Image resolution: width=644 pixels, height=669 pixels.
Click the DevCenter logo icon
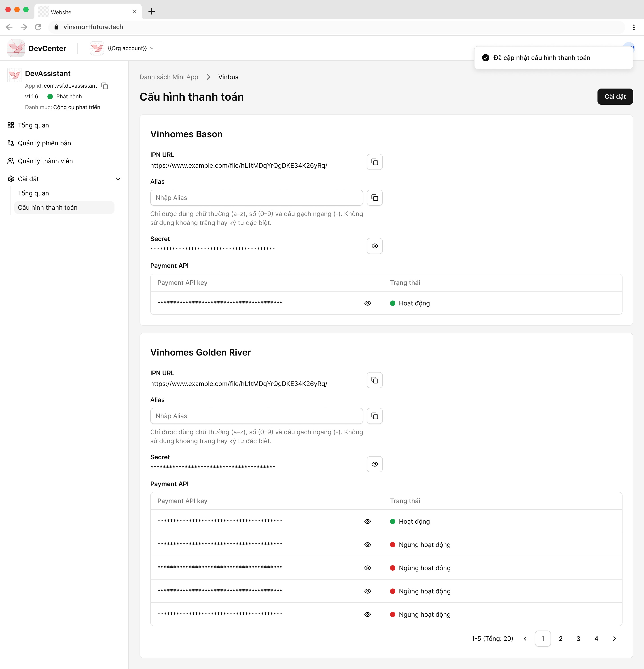click(x=16, y=48)
